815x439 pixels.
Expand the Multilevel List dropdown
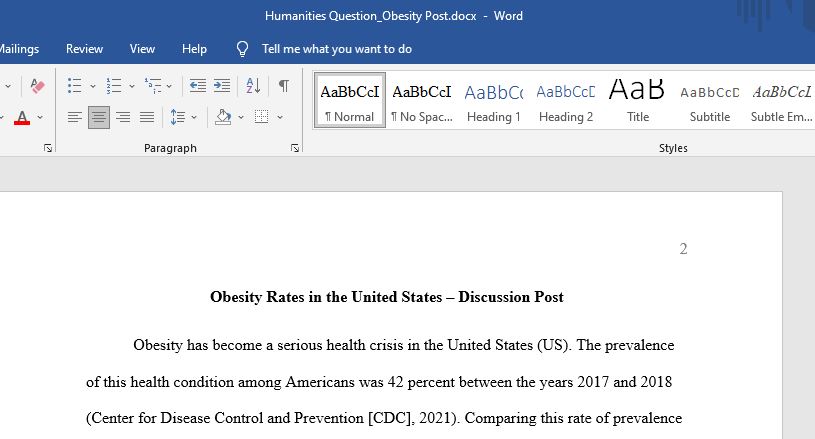[x=169, y=86]
